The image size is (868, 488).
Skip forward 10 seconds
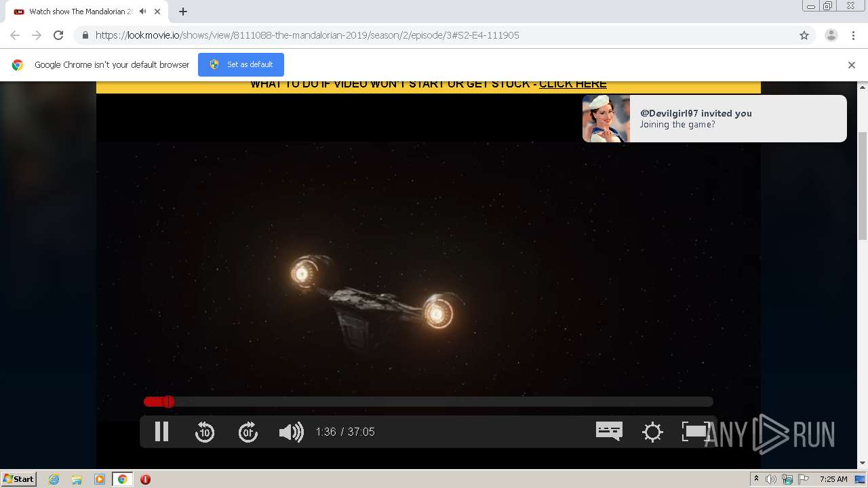[x=248, y=432]
